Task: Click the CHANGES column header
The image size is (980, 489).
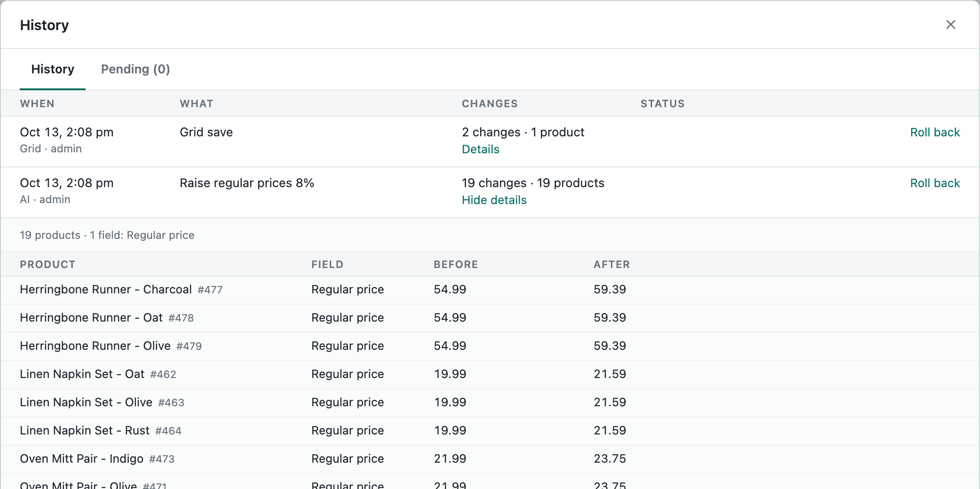Action: click(490, 103)
